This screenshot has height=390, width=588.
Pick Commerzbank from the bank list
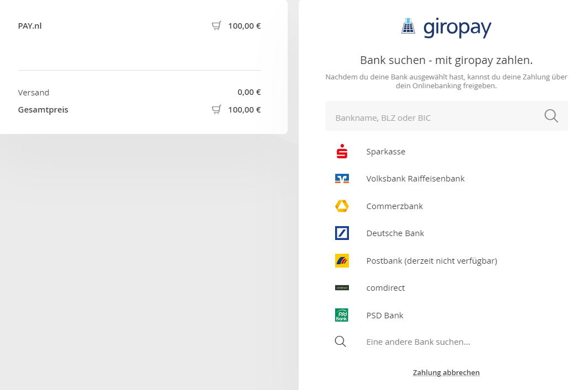point(395,206)
